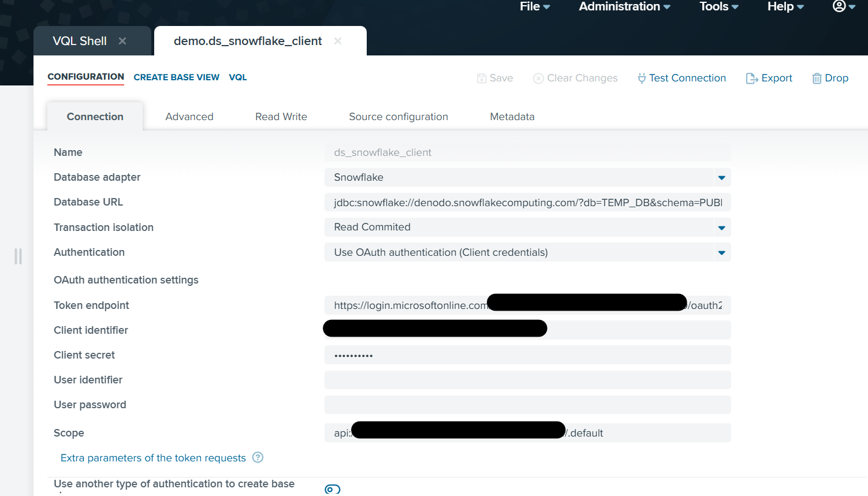868x496 pixels.
Task: Open the VQL section
Action: click(238, 77)
